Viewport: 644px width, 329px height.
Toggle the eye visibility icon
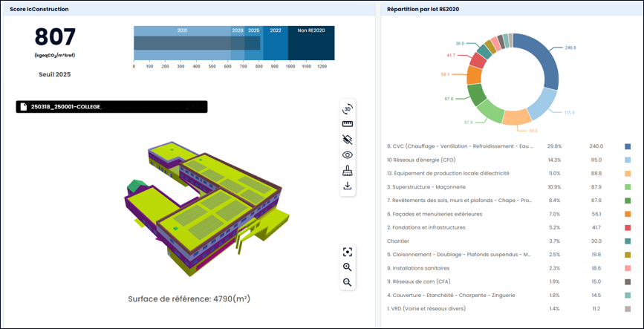click(348, 155)
